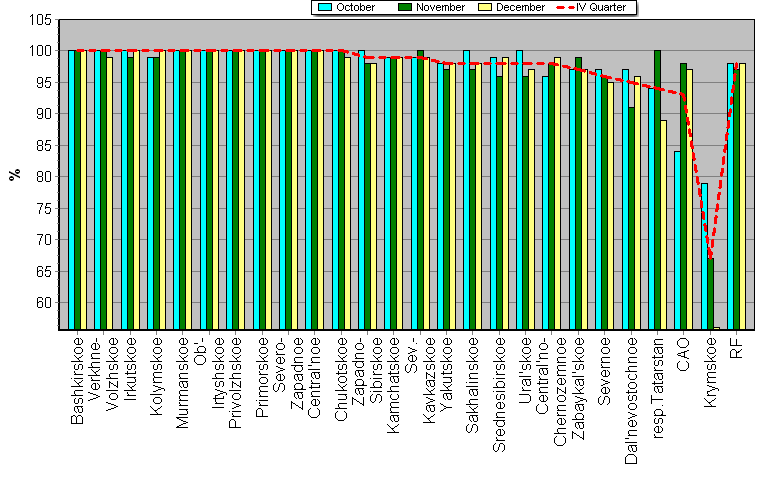Click the Sev.-Kavkazskoe axis label

click(420, 380)
